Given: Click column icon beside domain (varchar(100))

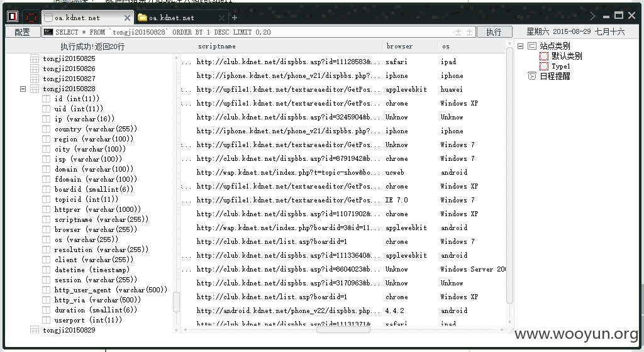Looking at the screenshot, I should pyautogui.click(x=47, y=169).
